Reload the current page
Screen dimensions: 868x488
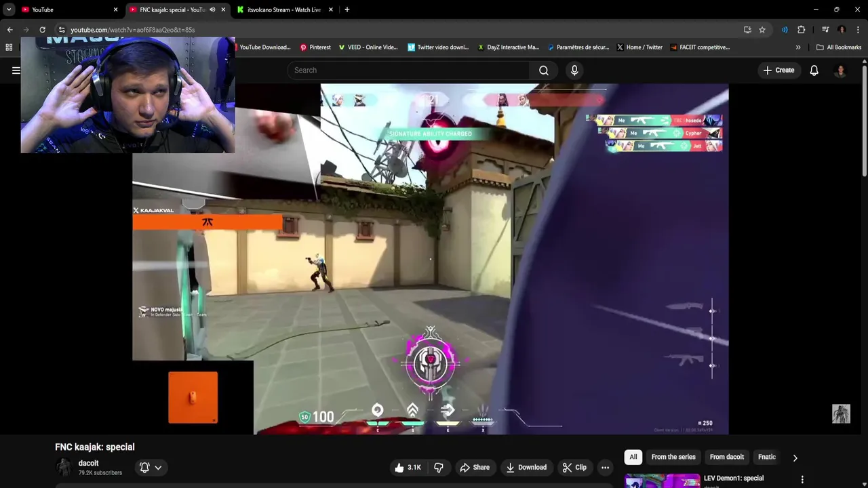pos(42,30)
